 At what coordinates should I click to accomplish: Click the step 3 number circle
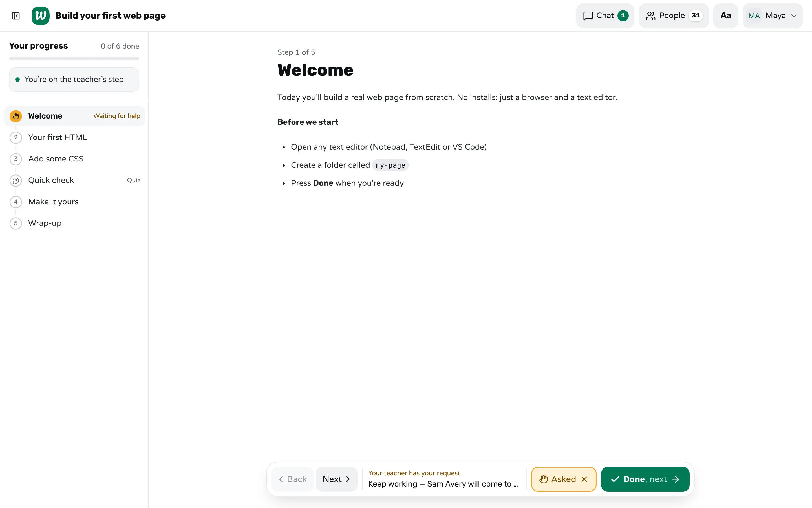click(16, 159)
